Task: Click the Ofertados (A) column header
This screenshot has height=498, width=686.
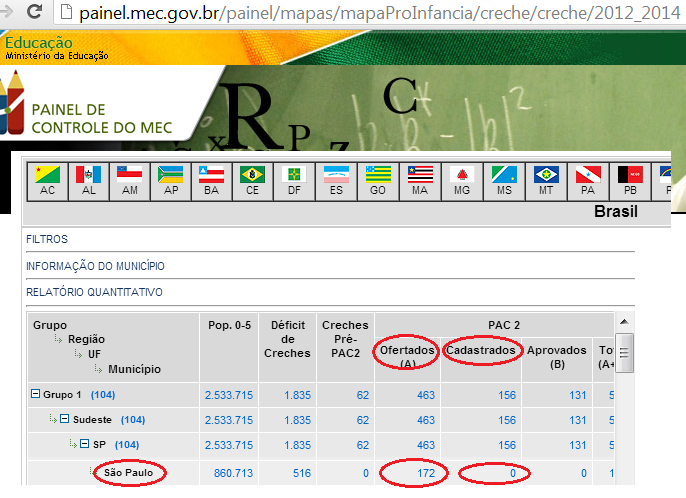Action: 407,356
